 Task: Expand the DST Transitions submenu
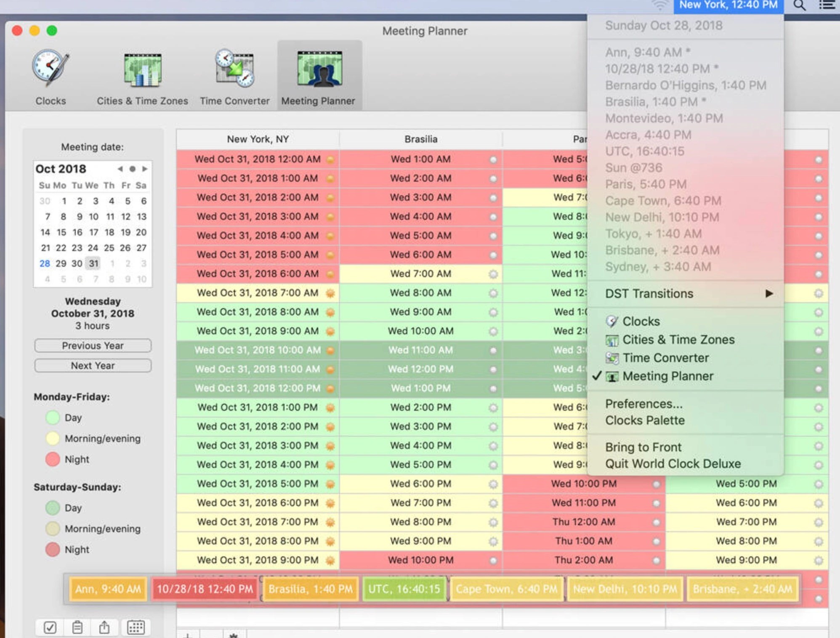coord(649,293)
